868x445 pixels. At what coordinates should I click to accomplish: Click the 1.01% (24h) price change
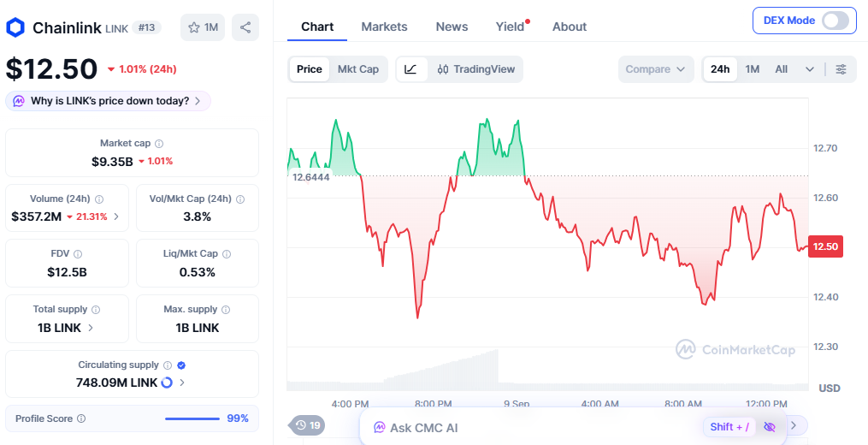tap(142, 69)
